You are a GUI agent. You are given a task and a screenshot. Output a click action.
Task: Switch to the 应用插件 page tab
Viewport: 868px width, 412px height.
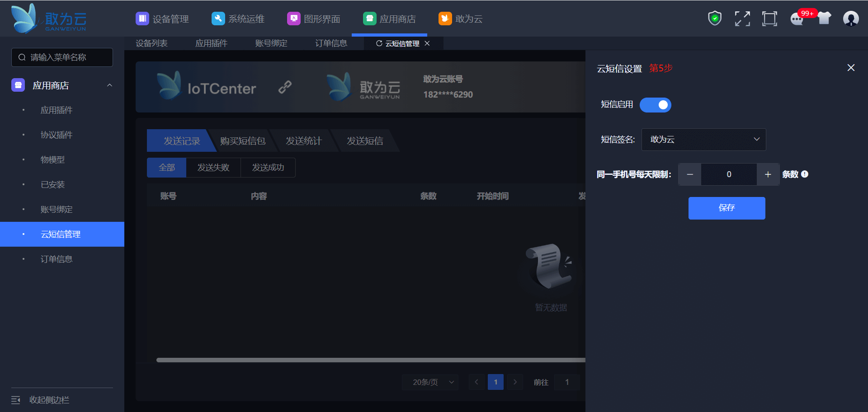coord(211,43)
